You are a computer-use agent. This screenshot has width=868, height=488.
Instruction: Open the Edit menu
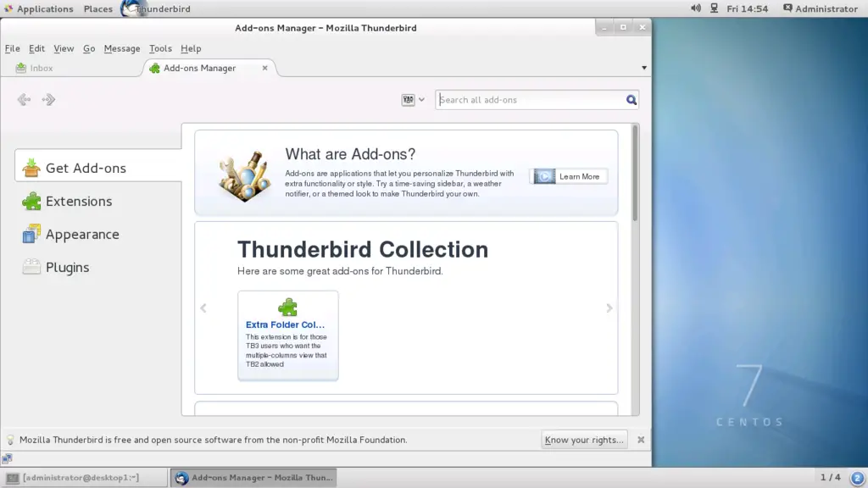(36, 48)
